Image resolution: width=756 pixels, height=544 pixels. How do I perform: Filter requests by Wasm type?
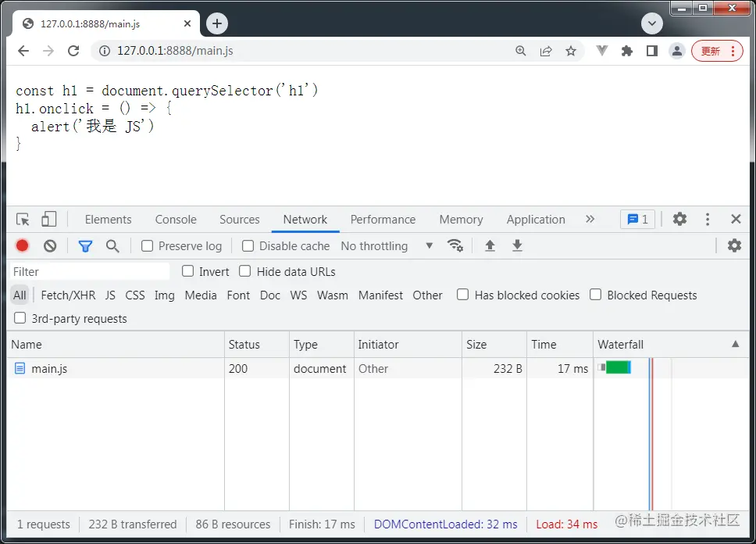click(x=332, y=295)
